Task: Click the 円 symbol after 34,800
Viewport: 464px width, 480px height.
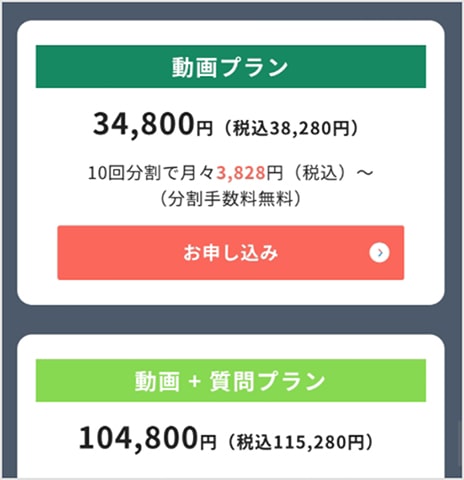Action: pos(204,129)
